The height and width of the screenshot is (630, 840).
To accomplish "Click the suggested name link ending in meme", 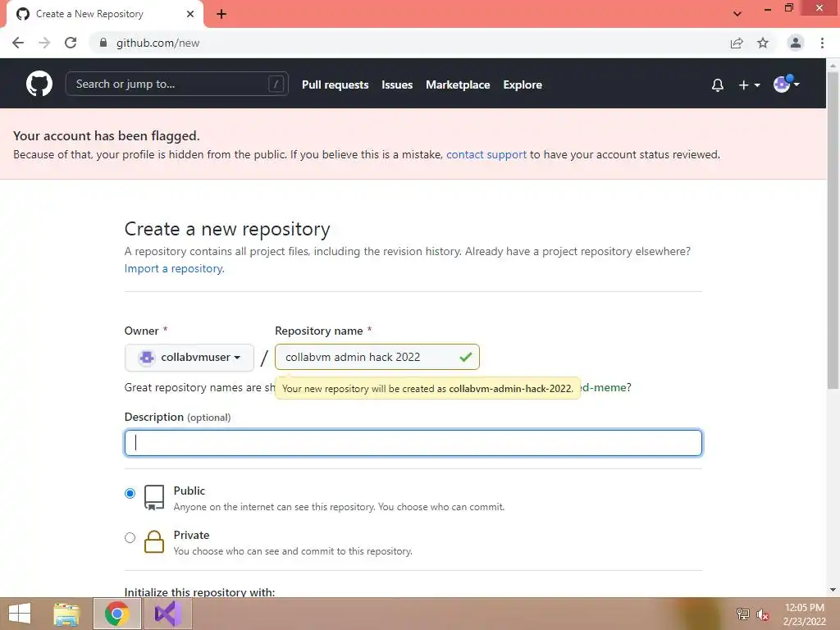I will click(x=603, y=387).
